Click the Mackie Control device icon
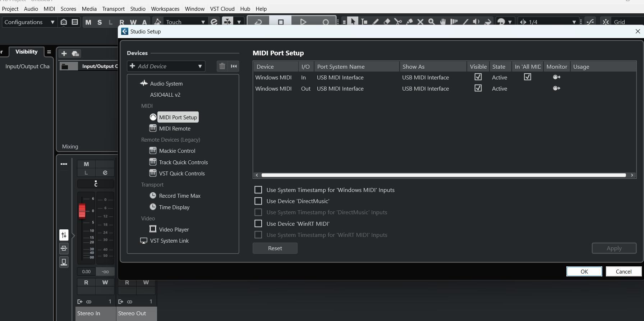 (153, 151)
